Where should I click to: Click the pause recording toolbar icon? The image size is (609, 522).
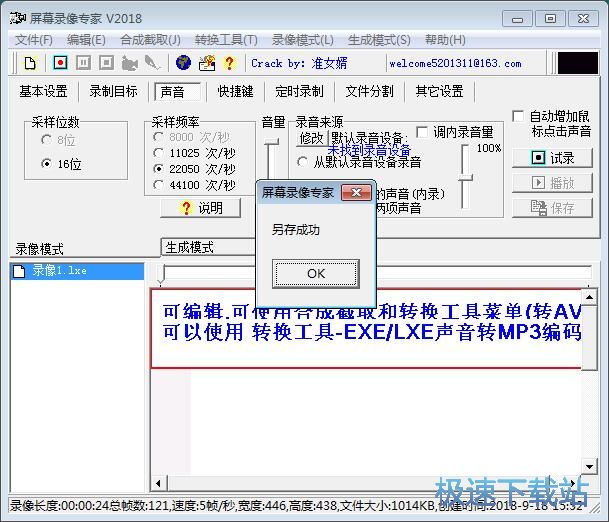point(83,63)
